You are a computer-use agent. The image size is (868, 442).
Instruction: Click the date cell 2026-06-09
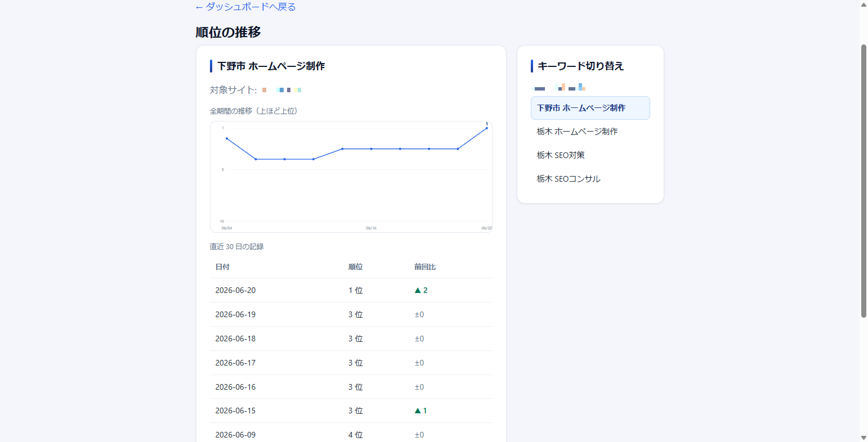(235, 435)
